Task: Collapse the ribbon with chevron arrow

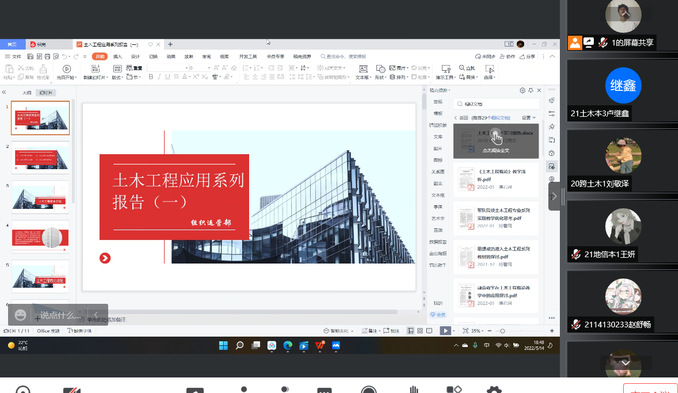Action: 552,57
